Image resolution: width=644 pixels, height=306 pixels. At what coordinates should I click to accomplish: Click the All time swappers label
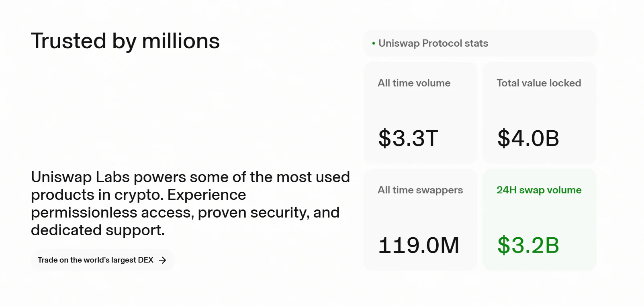click(x=420, y=190)
